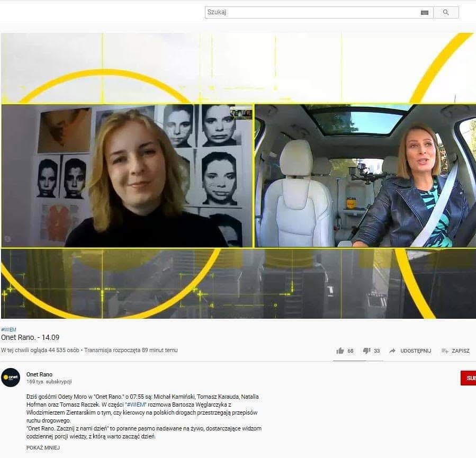Viewport: 476px width, 458px height.
Task: Click the like count 68
Action: [x=351, y=351]
